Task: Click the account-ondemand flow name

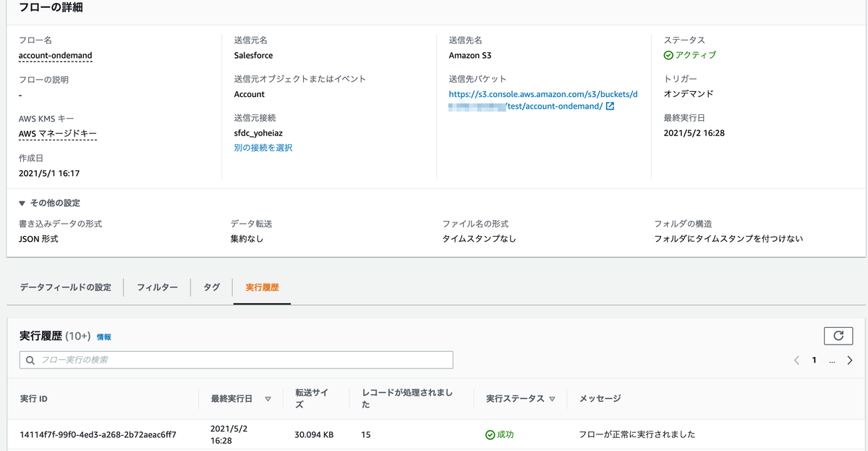Action: (56, 55)
